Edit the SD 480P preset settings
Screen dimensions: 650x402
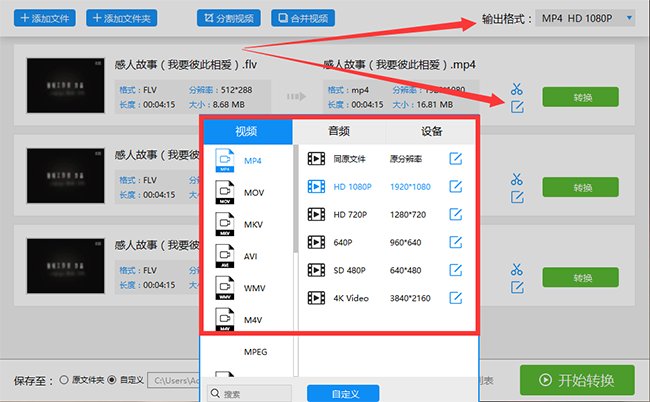point(456,270)
